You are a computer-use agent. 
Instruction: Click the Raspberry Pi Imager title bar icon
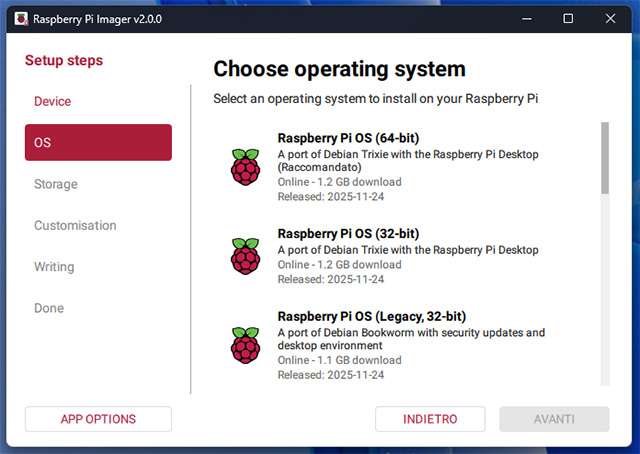tap(21, 19)
